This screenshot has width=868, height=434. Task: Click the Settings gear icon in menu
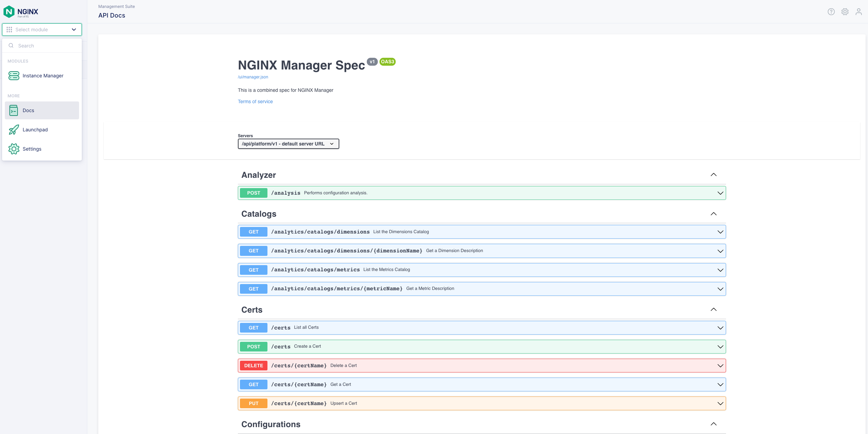click(x=14, y=149)
